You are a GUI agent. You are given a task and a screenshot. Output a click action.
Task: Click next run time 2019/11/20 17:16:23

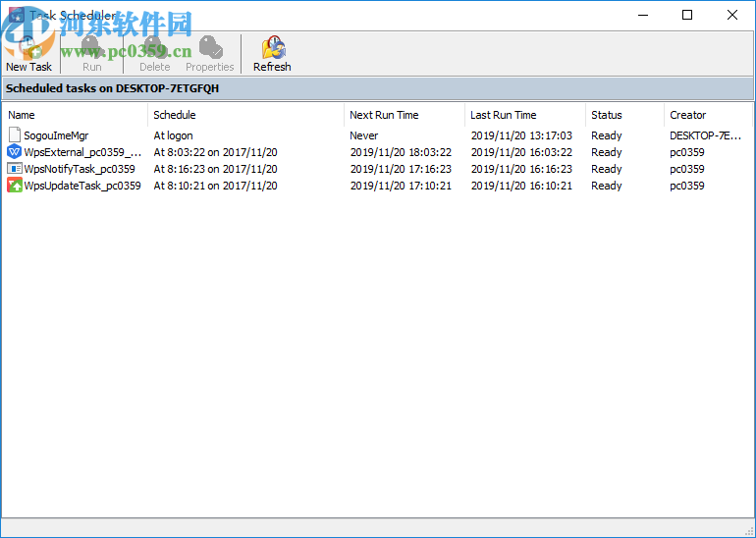401,169
